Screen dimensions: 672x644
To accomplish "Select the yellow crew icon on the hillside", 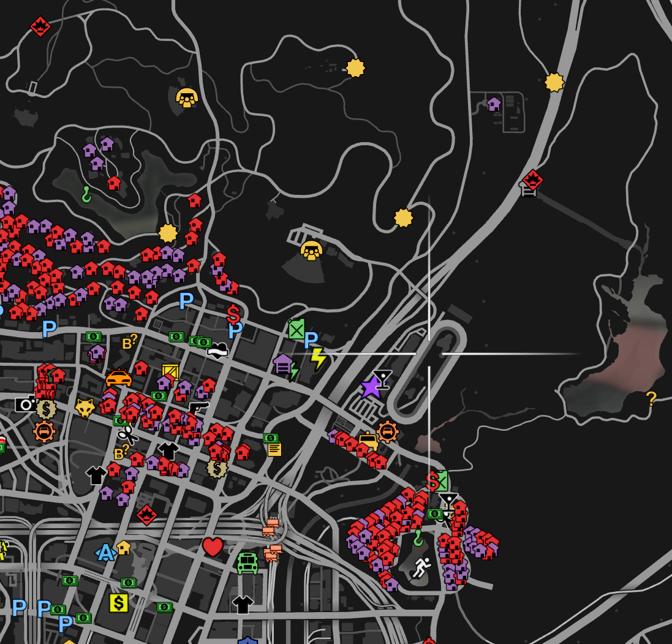I will click(187, 98).
